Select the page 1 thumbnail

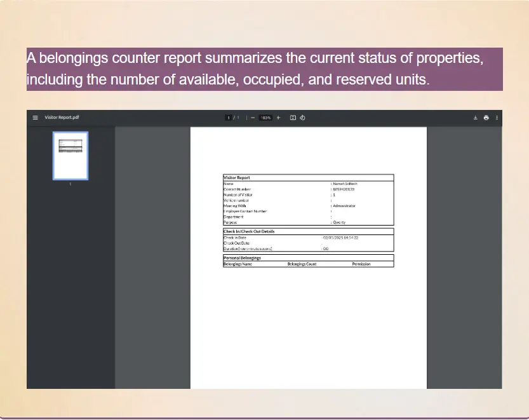(70, 156)
